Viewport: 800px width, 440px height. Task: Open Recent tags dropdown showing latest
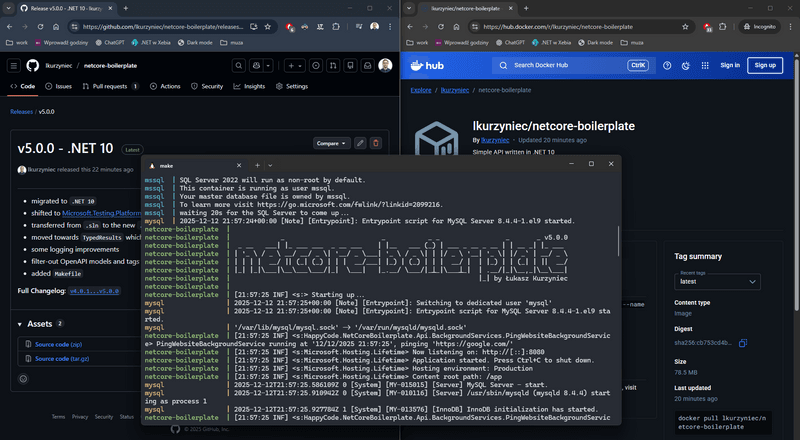tap(717, 281)
